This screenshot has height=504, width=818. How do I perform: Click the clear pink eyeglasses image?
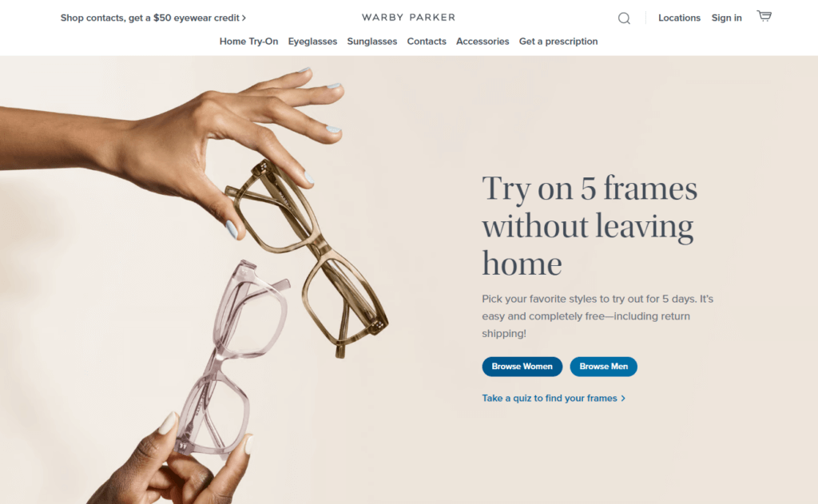[232, 355]
